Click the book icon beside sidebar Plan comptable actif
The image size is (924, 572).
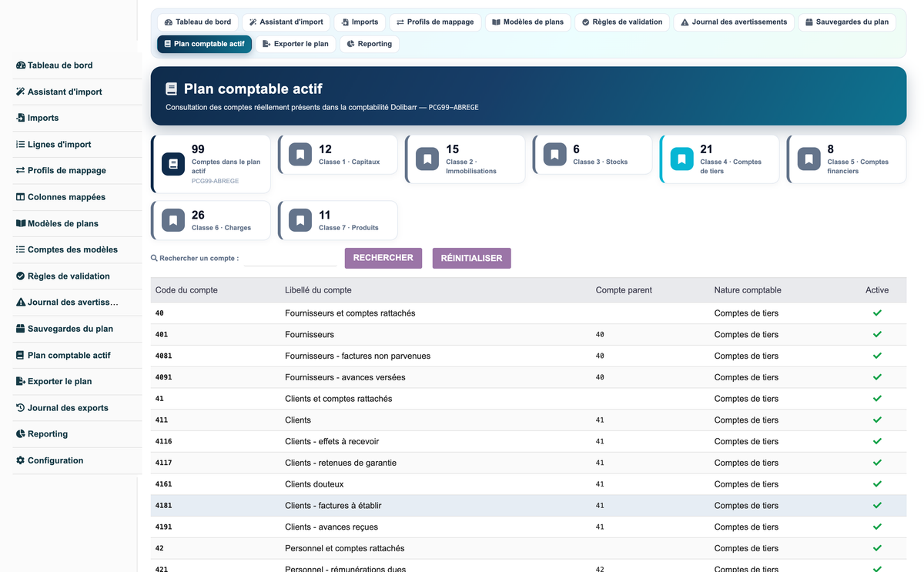[x=21, y=355]
